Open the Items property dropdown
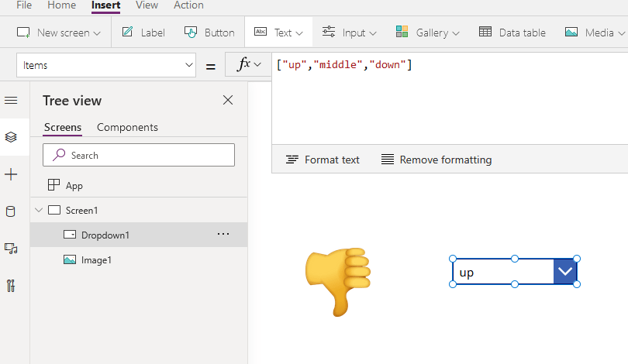The width and height of the screenshot is (628, 364). point(108,66)
